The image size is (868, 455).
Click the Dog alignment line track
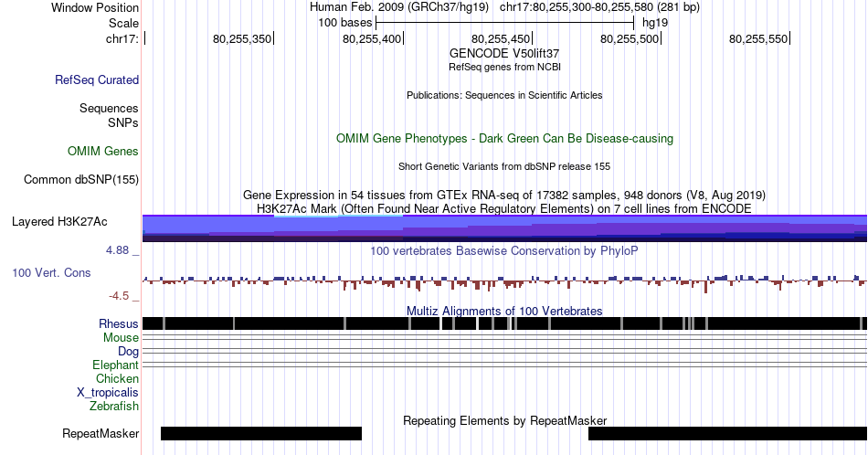point(504,351)
